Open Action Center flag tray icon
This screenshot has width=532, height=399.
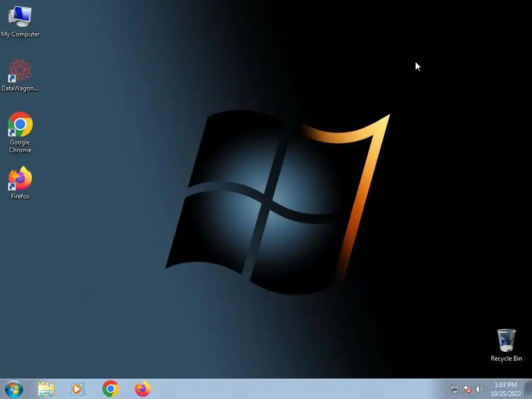tap(467, 389)
